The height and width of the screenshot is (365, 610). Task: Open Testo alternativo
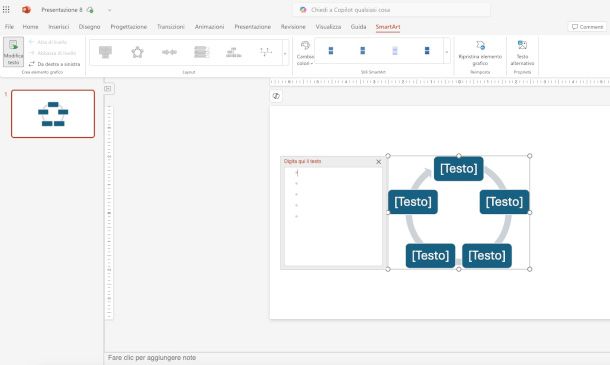(522, 53)
